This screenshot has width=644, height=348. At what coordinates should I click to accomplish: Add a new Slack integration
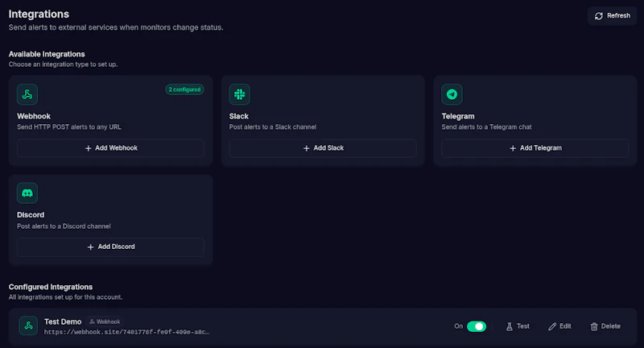pyautogui.click(x=323, y=148)
